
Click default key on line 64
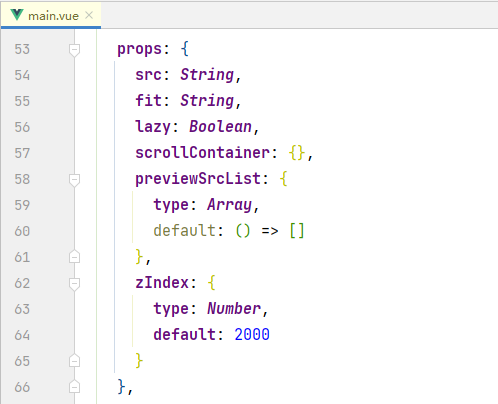click(184, 335)
